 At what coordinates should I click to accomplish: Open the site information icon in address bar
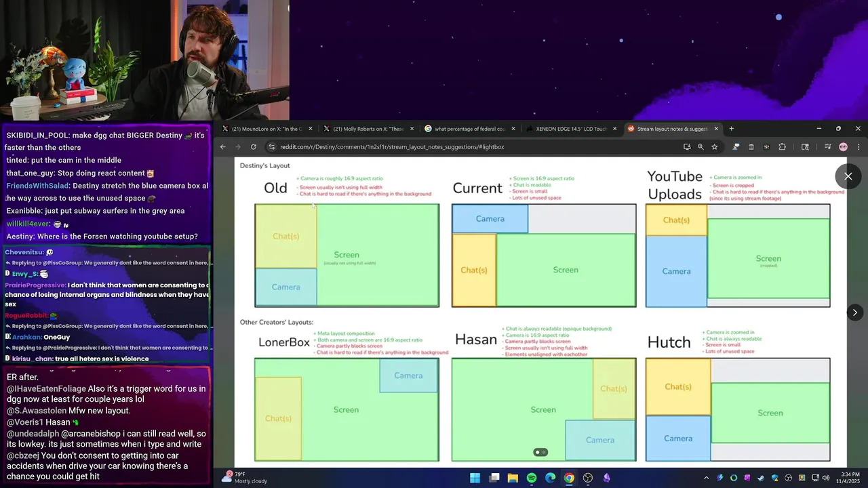point(272,146)
